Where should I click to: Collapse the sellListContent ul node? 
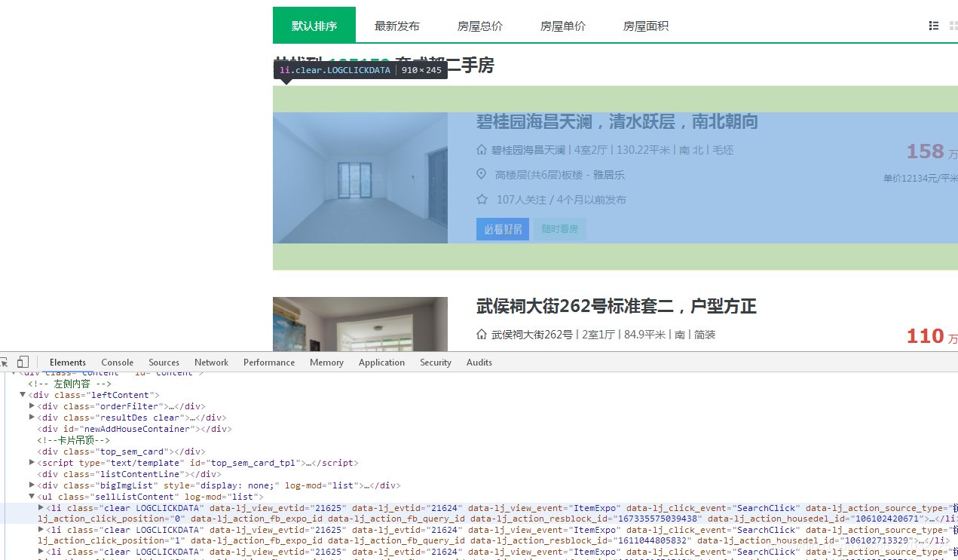(x=32, y=497)
